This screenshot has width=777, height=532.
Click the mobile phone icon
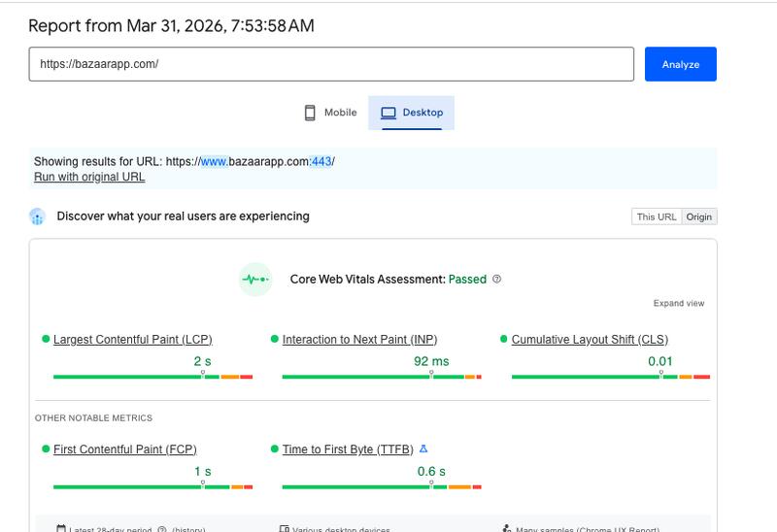pyautogui.click(x=310, y=113)
